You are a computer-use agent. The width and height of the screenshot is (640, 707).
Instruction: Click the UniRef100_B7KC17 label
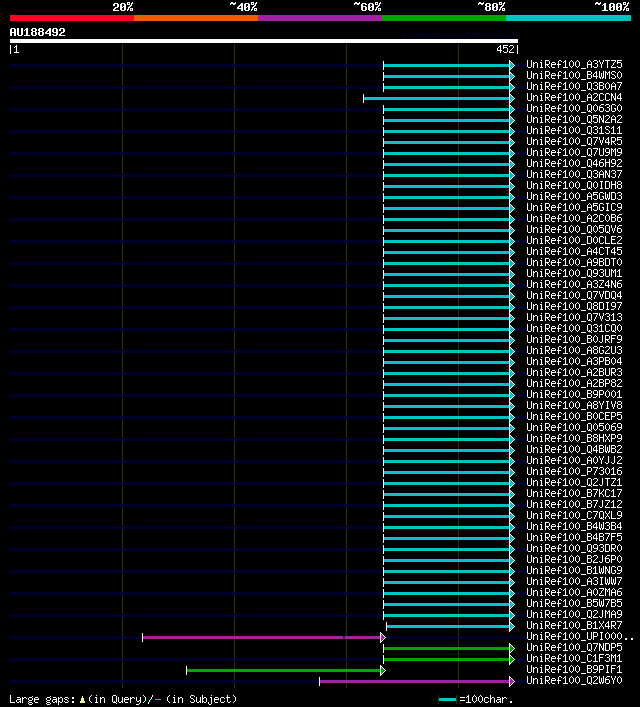point(574,493)
